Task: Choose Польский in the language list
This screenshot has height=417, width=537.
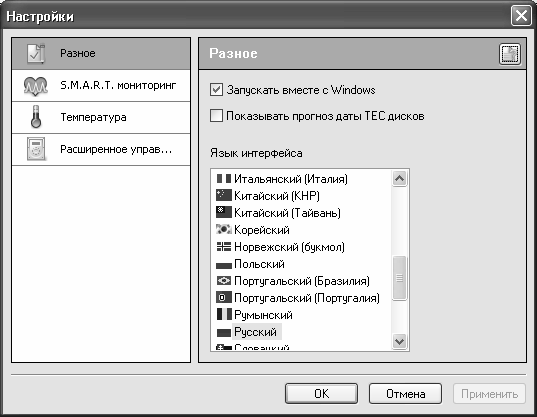Action: click(x=259, y=264)
